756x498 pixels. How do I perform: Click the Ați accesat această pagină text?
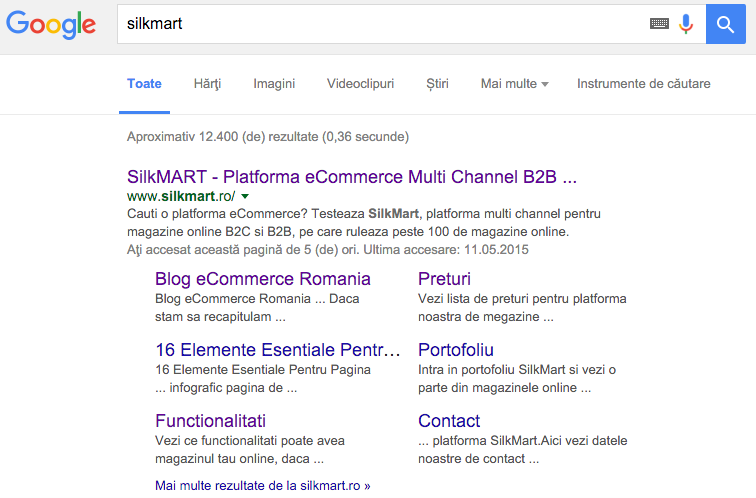click(x=327, y=250)
